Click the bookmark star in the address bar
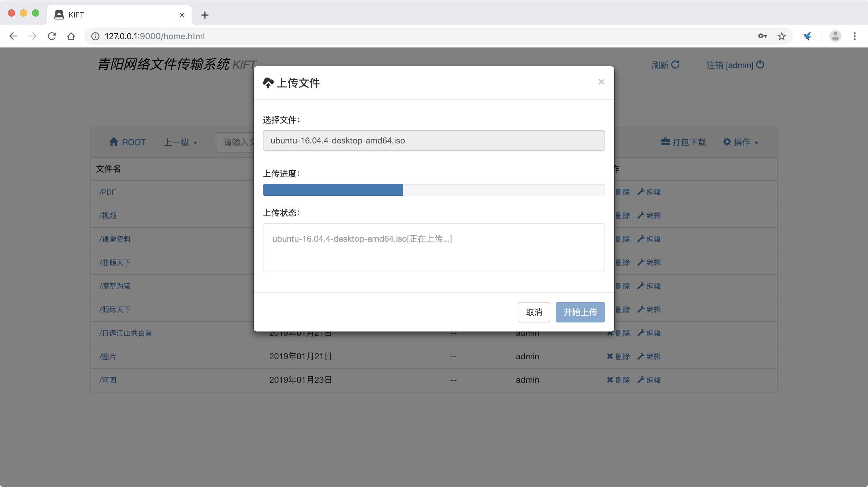 point(782,36)
